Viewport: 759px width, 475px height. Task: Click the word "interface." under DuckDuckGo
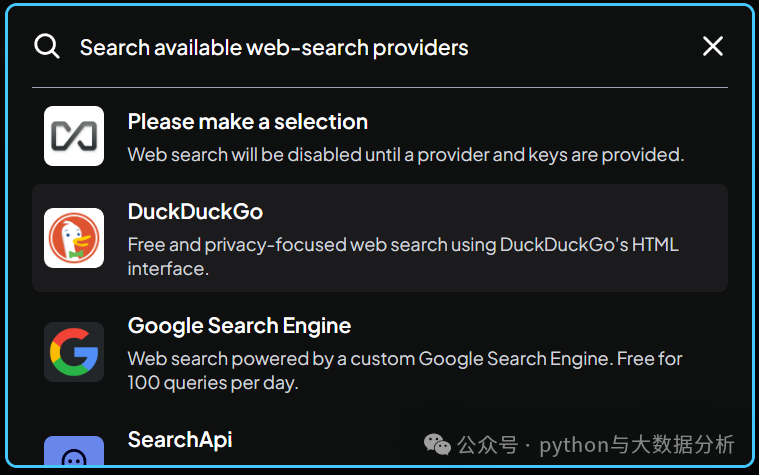coord(168,269)
